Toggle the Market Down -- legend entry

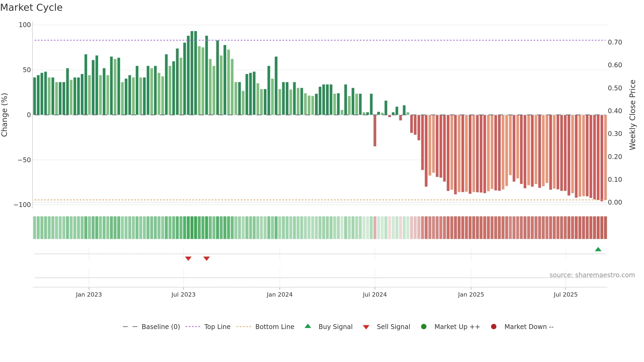tap(522, 327)
